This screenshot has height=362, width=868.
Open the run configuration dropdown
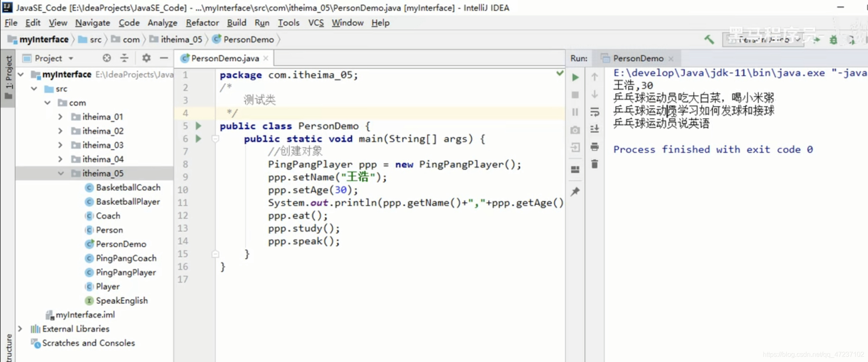(x=763, y=40)
